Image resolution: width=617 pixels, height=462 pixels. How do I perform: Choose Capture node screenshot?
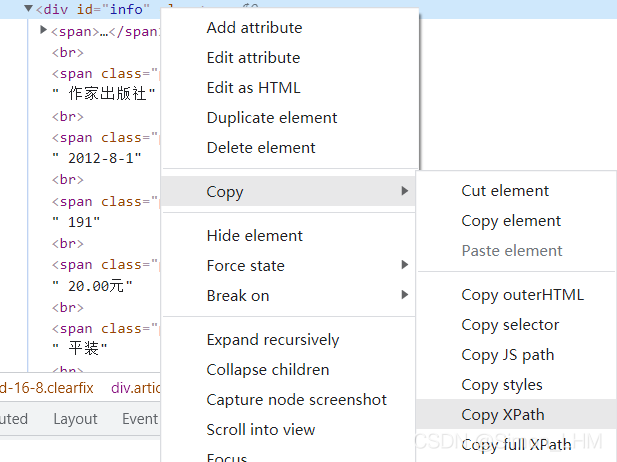(x=297, y=399)
